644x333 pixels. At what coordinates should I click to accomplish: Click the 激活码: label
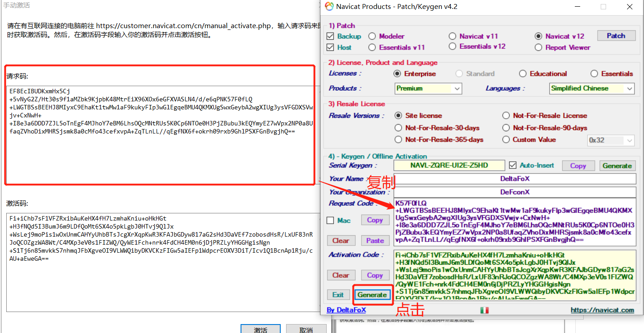coord(17,204)
